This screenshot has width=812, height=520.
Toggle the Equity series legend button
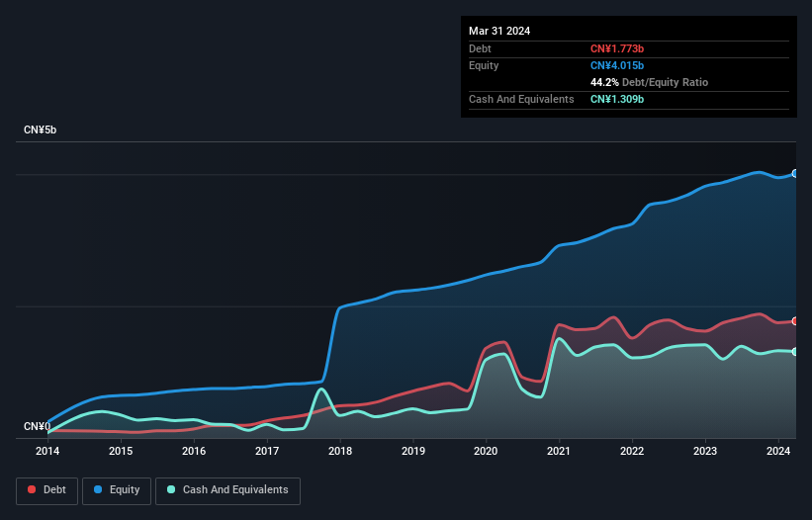(117, 490)
